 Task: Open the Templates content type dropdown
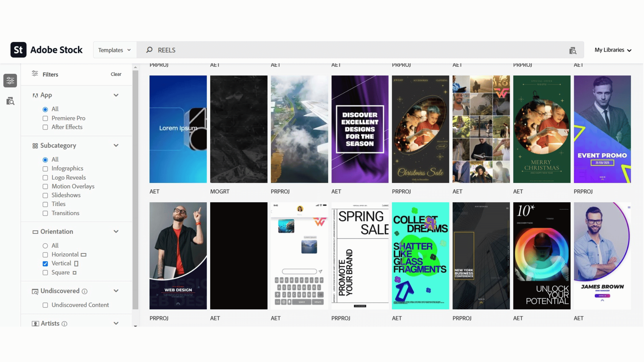click(x=114, y=50)
